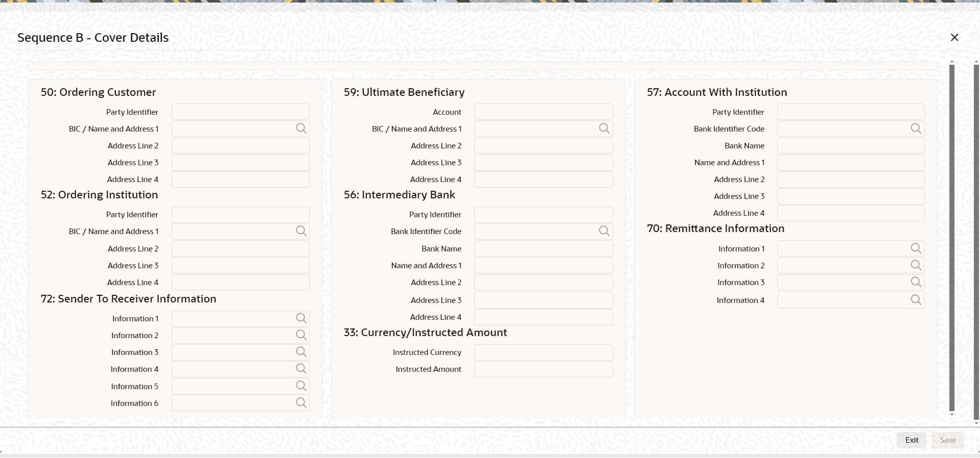980x458 pixels.
Task: Focus Account With Institution Address Line 4 field
Action: point(851,213)
